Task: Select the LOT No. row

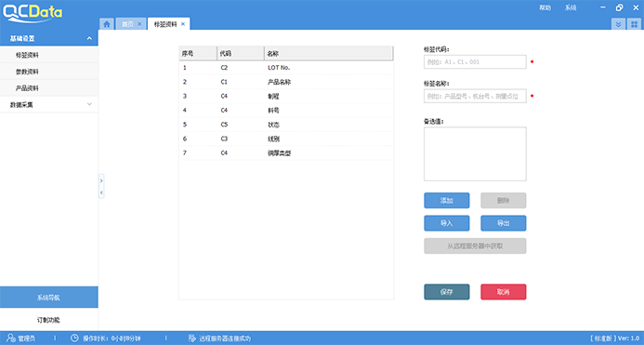Action: click(x=286, y=68)
